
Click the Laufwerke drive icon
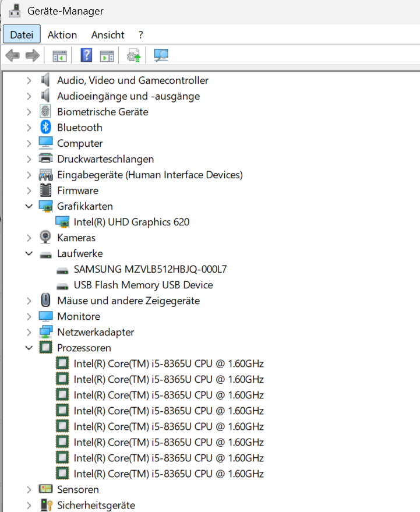(x=45, y=255)
